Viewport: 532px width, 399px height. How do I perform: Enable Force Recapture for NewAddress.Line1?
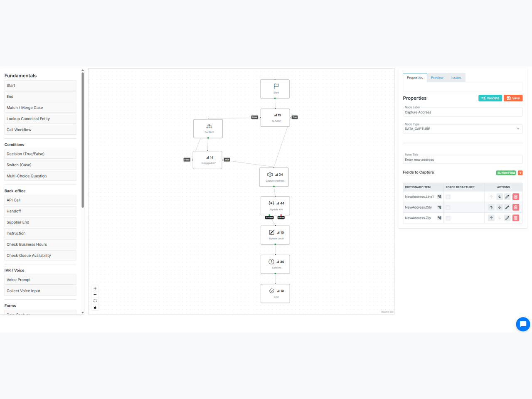click(x=448, y=197)
